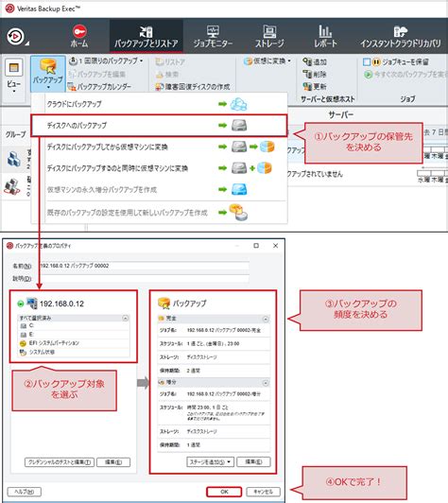The image size is (448, 503).
Task: Click 今すぐ次のバックアップを実行
Action: click(405, 74)
